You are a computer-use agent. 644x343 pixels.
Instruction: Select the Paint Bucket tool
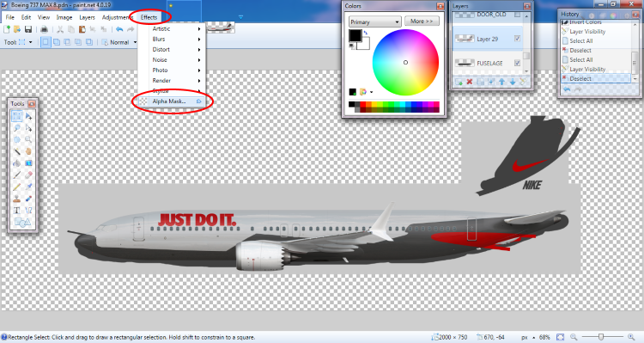point(17,163)
